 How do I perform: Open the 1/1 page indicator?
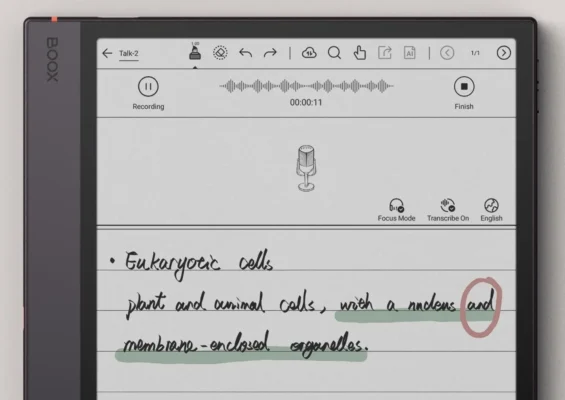[475, 53]
